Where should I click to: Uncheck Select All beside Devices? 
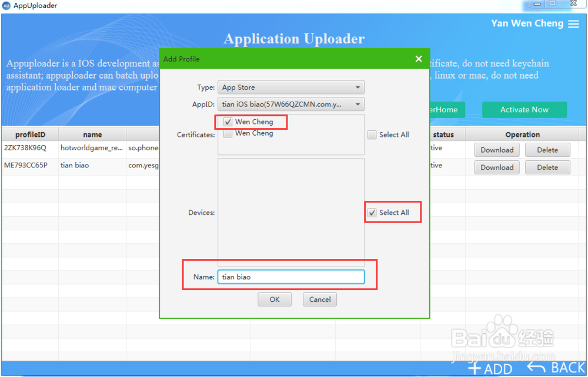[x=372, y=213]
